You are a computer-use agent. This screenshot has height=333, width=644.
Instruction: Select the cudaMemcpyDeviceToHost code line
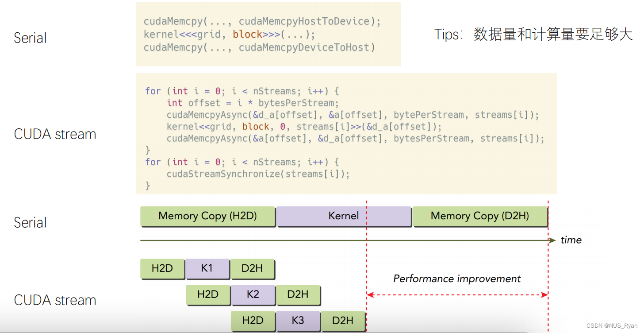click(x=260, y=47)
